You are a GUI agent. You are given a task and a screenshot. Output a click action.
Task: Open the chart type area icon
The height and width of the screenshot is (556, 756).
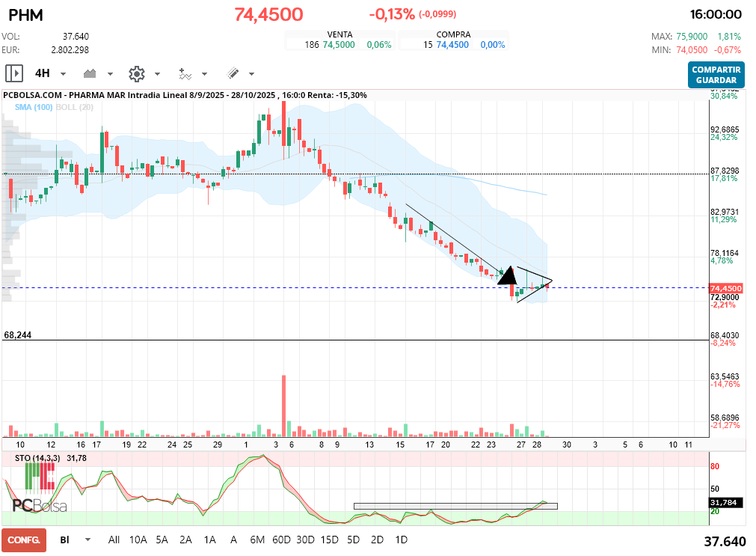pyautogui.click(x=90, y=73)
